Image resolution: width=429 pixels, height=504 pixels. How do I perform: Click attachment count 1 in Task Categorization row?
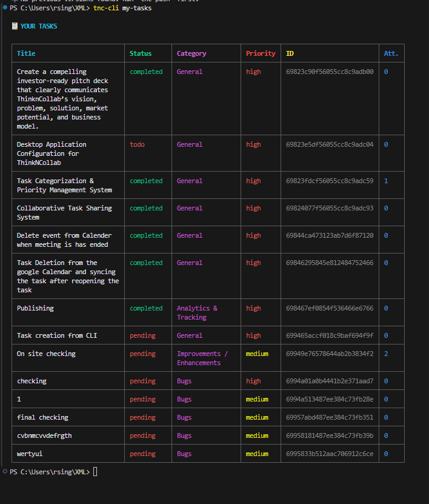[x=386, y=181]
